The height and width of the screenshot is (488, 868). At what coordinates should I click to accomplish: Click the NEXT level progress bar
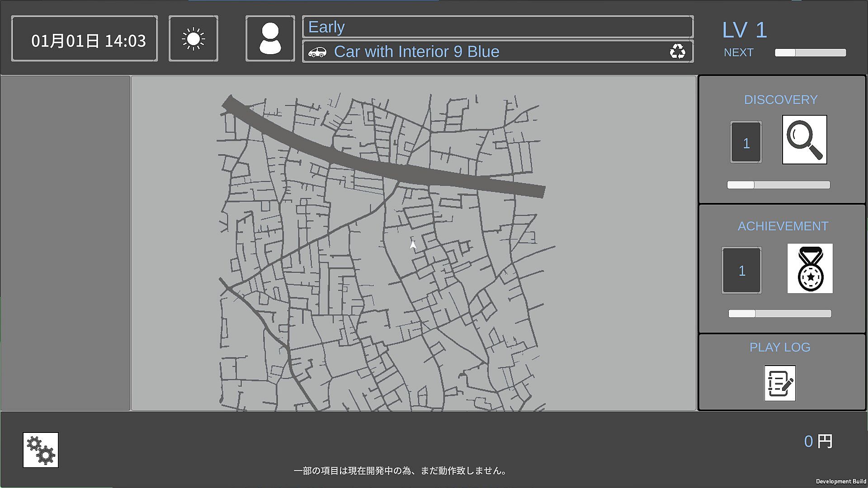click(810, 53)
